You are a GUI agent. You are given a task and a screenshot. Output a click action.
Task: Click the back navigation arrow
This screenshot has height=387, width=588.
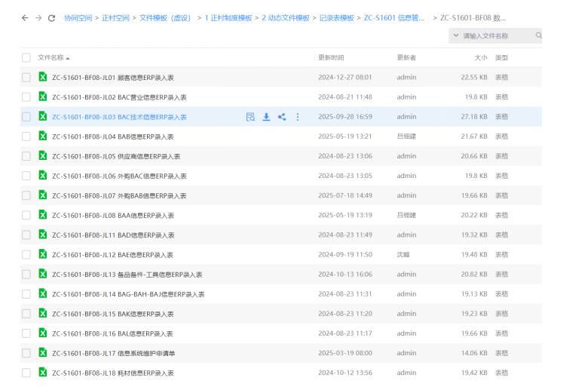click(x=25, y=17)
